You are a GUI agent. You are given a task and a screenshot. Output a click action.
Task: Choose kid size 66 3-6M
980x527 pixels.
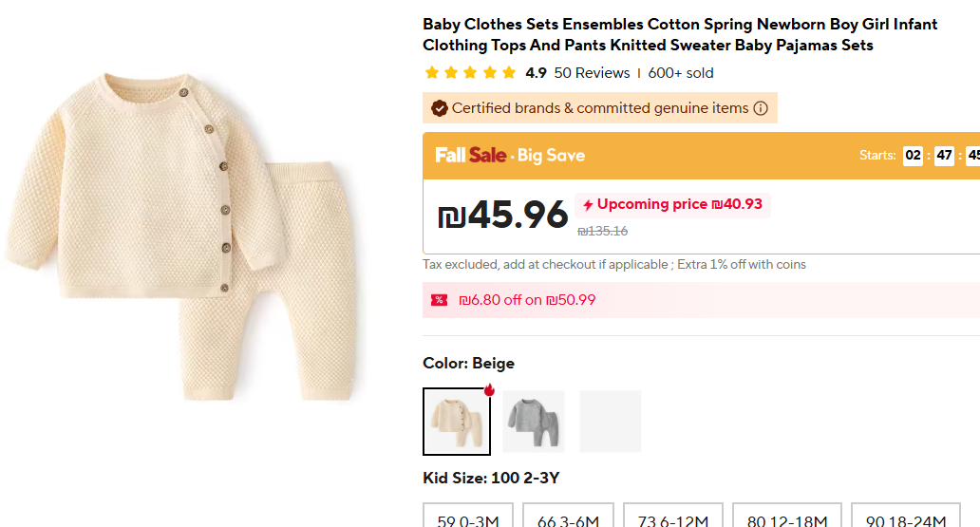[568, 517]
